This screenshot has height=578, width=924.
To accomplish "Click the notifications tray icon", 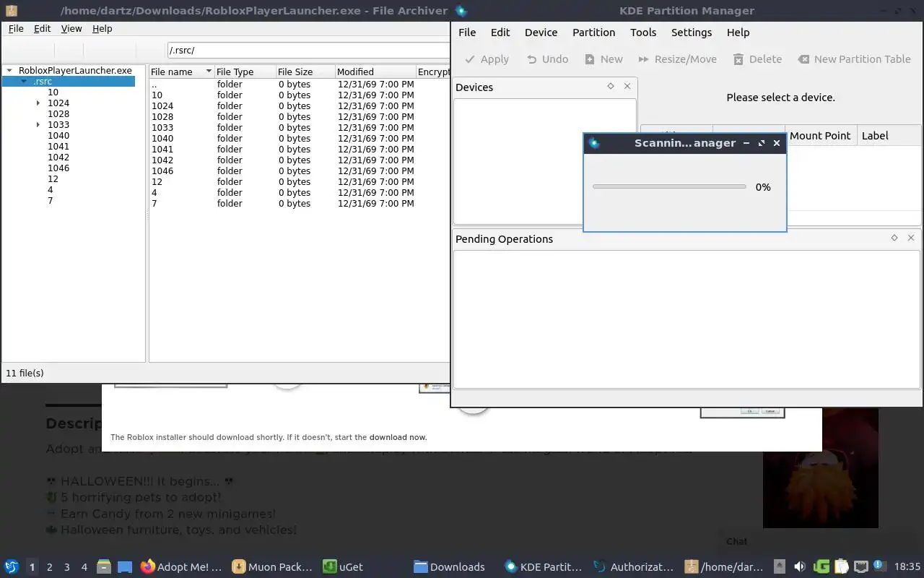I will (879, 566).
